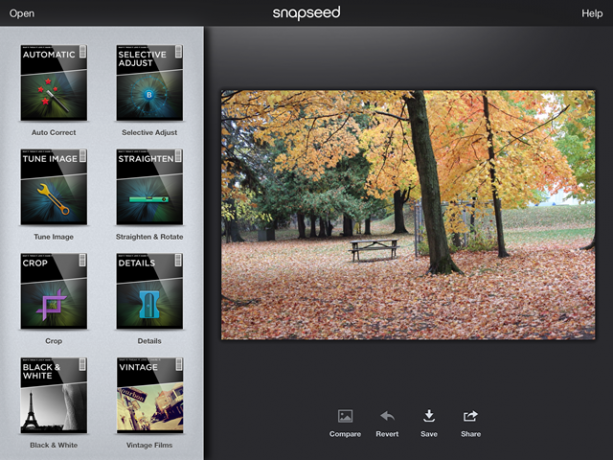The width and height of the screenshot is (613, 460).
Task: Open Help from the top bar
Action: click(x=592, y=13)
